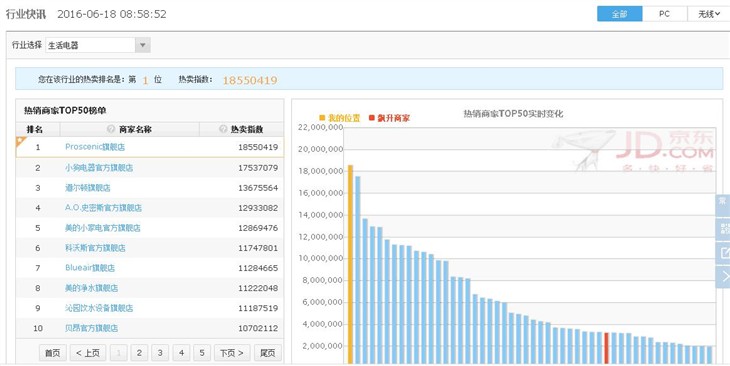
Task: Click the 热销商家TOP50实时变化 chart title
Action: pyautogui.click(x=513, y=114)
